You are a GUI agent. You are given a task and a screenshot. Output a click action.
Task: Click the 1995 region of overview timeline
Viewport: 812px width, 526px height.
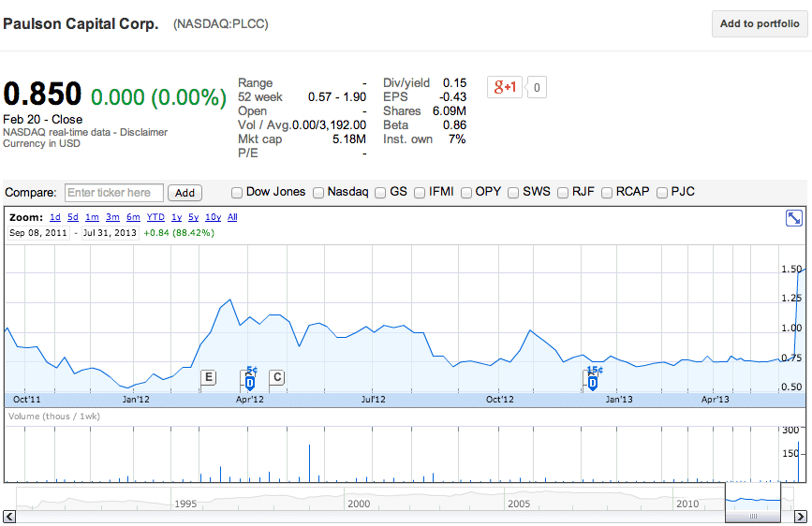pos(185,504)
